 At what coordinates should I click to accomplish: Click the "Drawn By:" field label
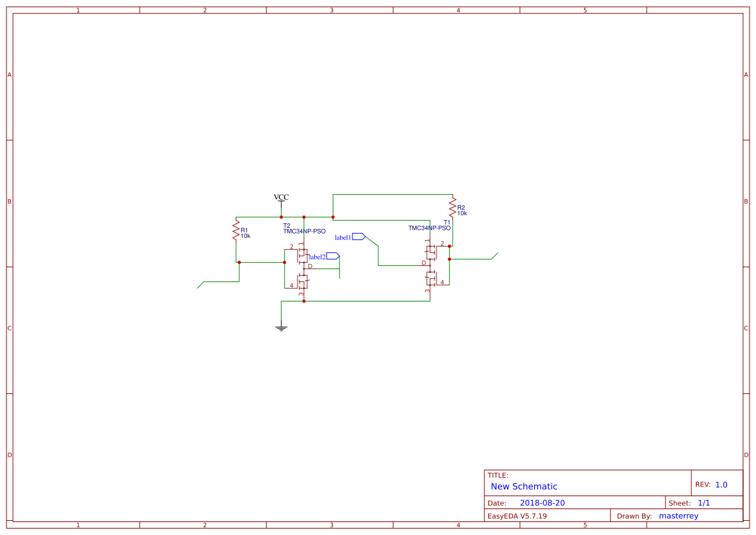(x=634, y=516)
